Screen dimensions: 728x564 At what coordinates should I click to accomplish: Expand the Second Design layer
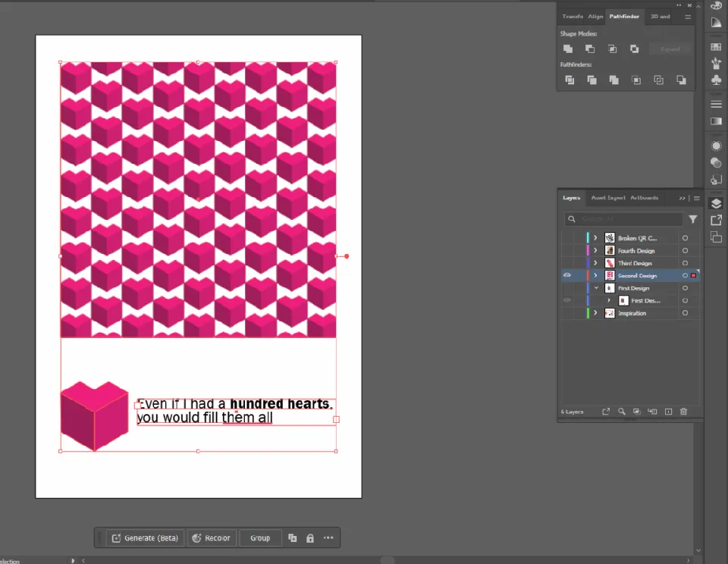[596, 275]
